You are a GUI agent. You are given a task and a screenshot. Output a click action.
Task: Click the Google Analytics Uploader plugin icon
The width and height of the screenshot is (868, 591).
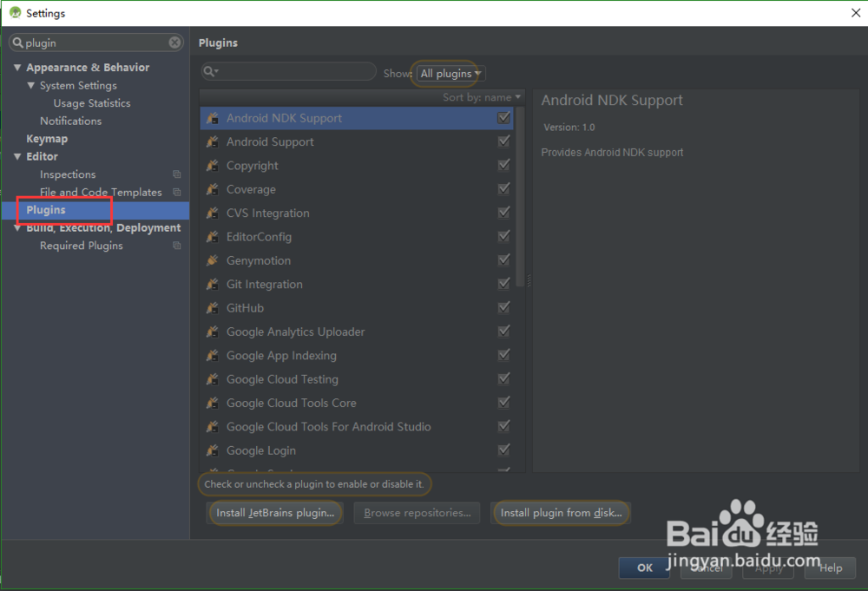point(213,332)
